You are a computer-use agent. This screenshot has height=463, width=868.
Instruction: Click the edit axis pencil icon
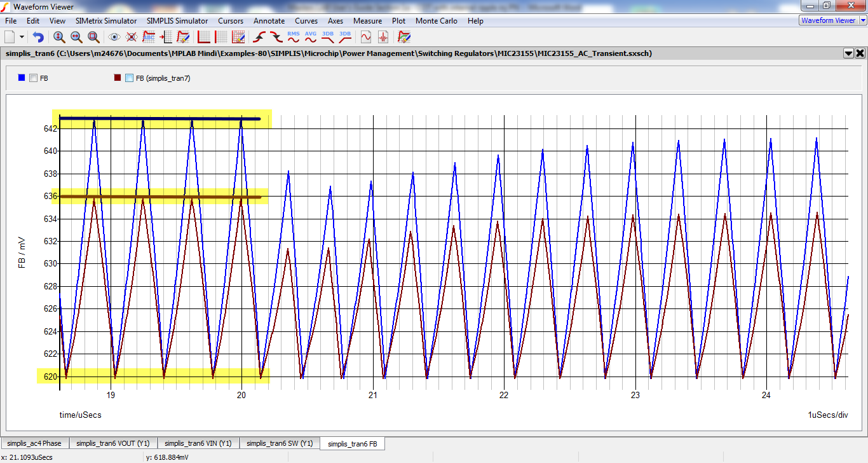coord(238,37)
